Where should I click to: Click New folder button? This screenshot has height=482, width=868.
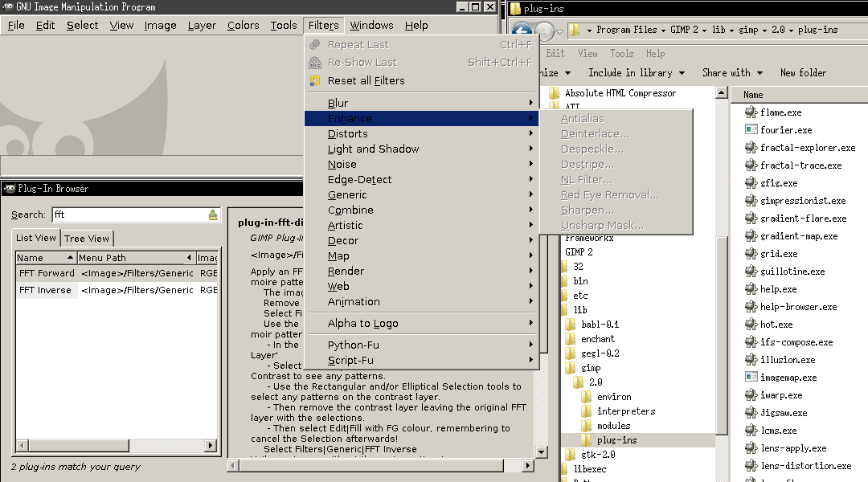point(803,73)
